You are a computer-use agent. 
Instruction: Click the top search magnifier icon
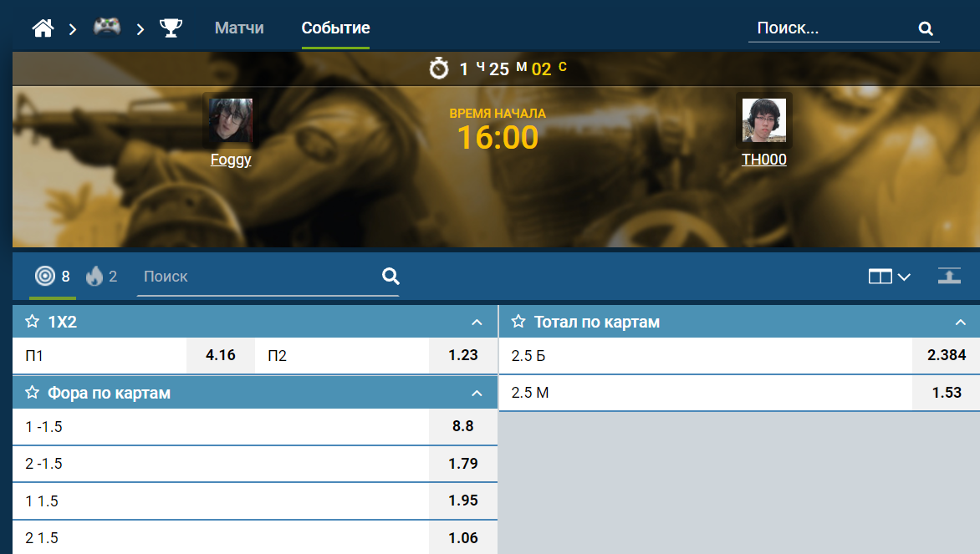[x=926, y=28]
